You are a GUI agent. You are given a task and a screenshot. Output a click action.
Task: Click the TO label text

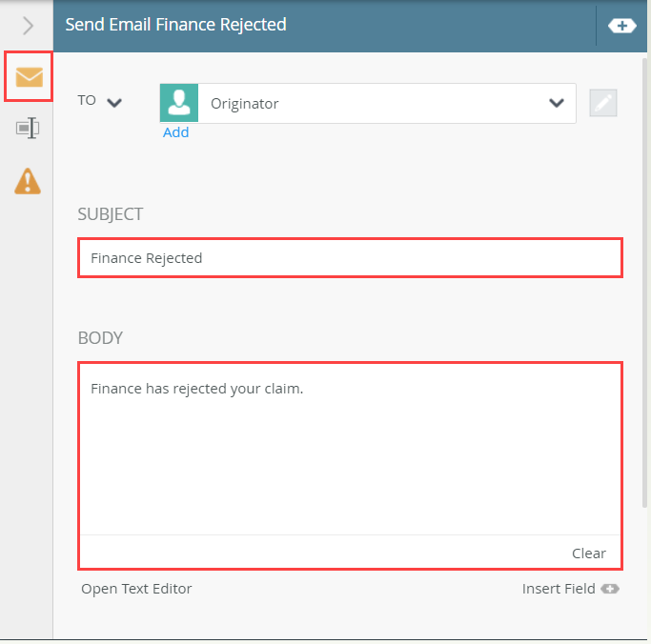(x=87, y=100)
